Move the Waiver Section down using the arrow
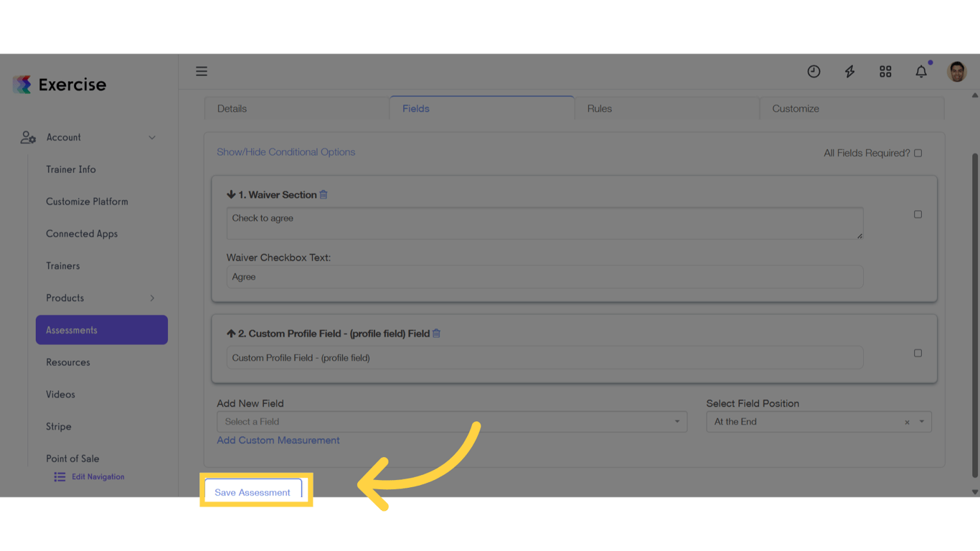Image resolution: width=980 pixels, height=551 pixels. [230, 194]
